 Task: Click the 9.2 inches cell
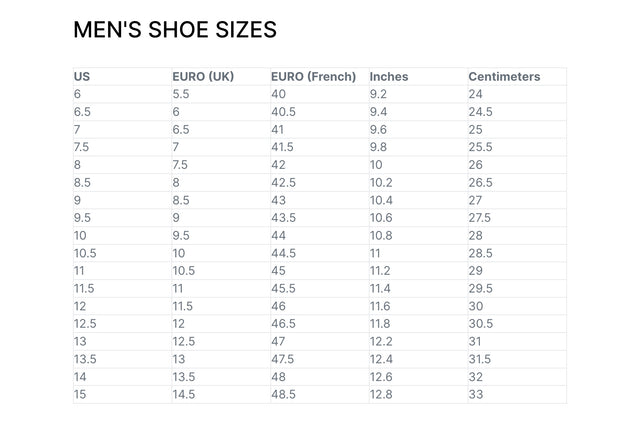point(378,94)
